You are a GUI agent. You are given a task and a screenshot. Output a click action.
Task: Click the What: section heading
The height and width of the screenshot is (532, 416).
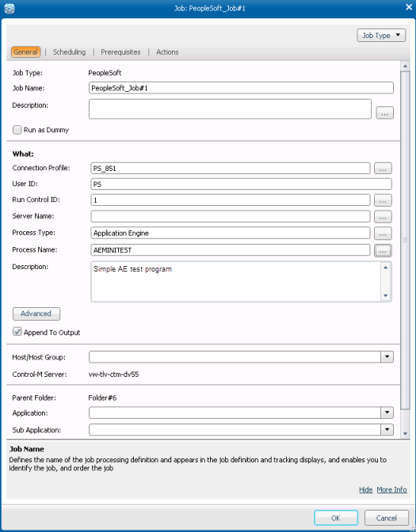point(23,154)
